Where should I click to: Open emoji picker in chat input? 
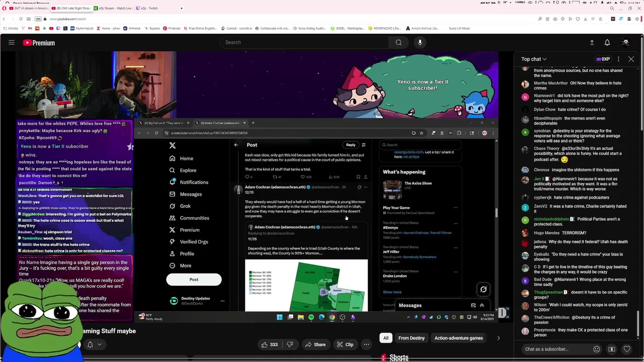click(597, 349)
